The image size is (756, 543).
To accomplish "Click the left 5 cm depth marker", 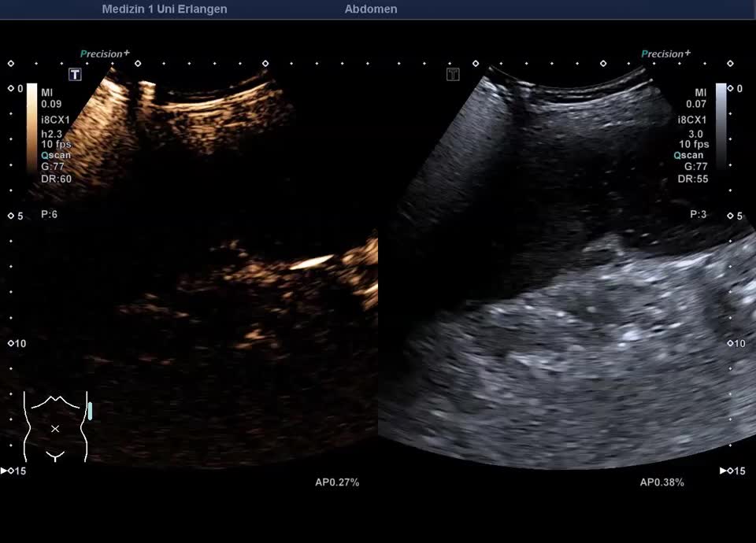I will pos(15,216).
